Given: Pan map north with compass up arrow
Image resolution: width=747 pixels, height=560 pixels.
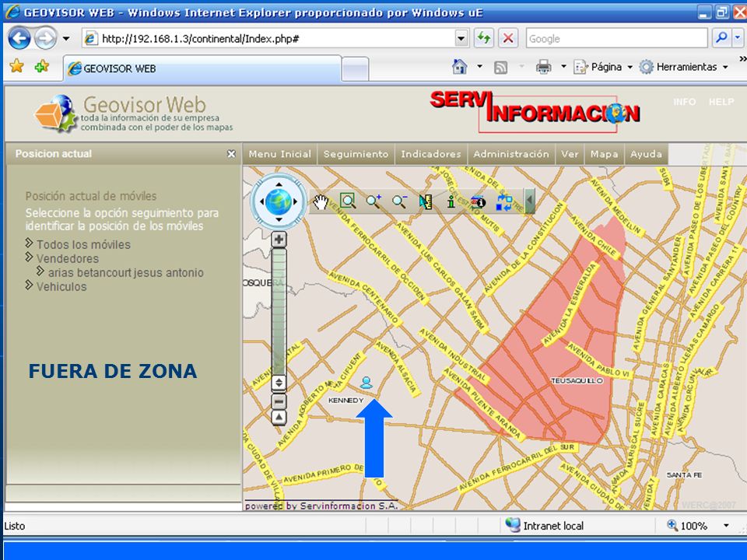Looking at the screenshot, I should (279, 184).
